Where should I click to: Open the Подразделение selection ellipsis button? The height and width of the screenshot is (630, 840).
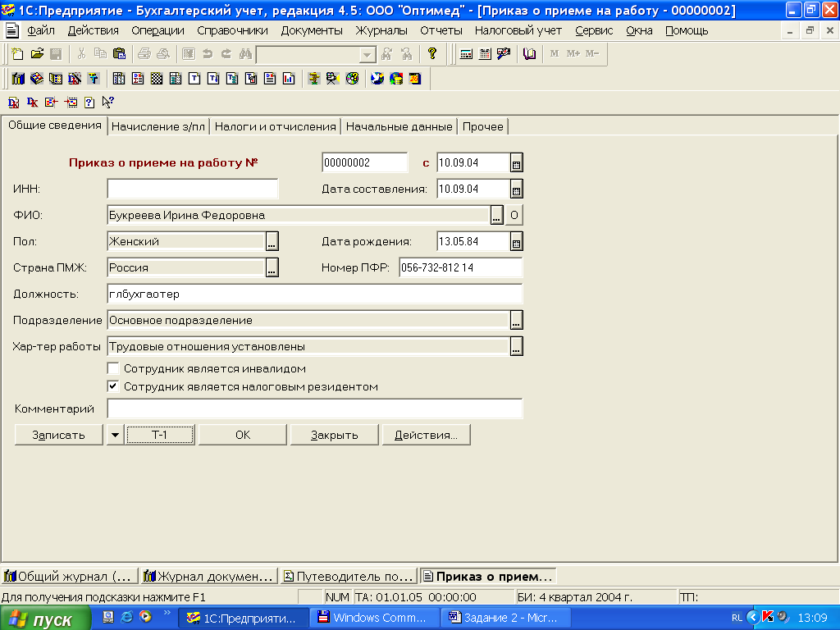pos(516,321)
